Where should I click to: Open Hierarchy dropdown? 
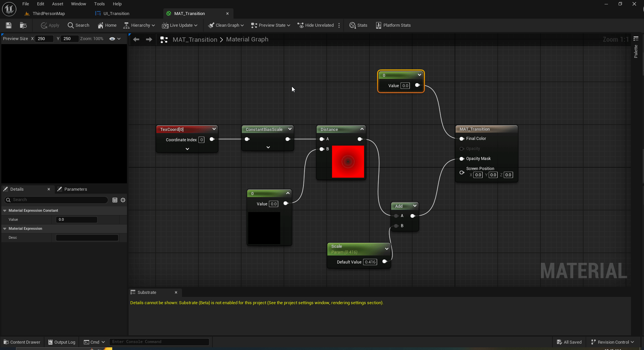139,25
